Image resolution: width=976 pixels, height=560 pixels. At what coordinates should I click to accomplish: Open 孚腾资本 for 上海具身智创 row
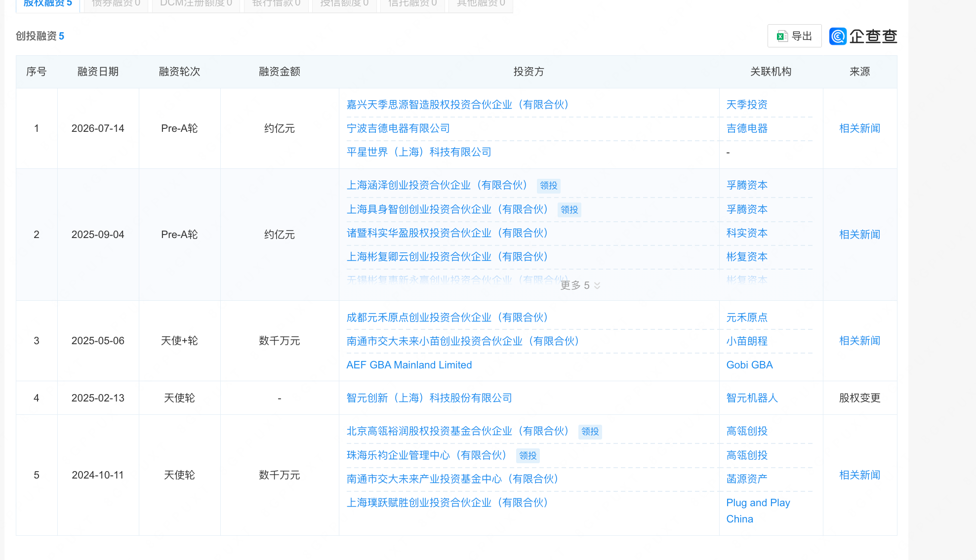[747, 209]
